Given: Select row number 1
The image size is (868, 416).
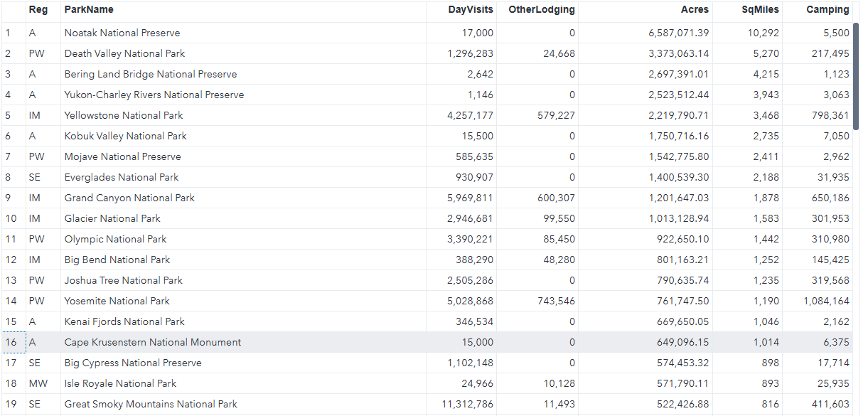Looking at the screenshot, I should pos(8,33).
